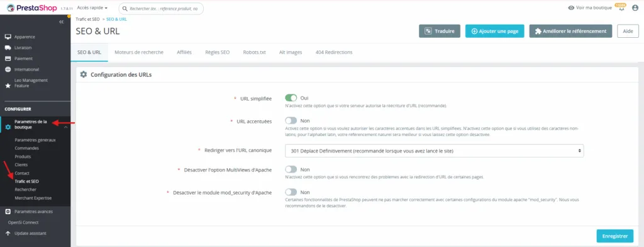The width and height of the screenshot is (644, 247).
Task: Enable Désactiver le module mod_security switch
Action: click(291, 192)
